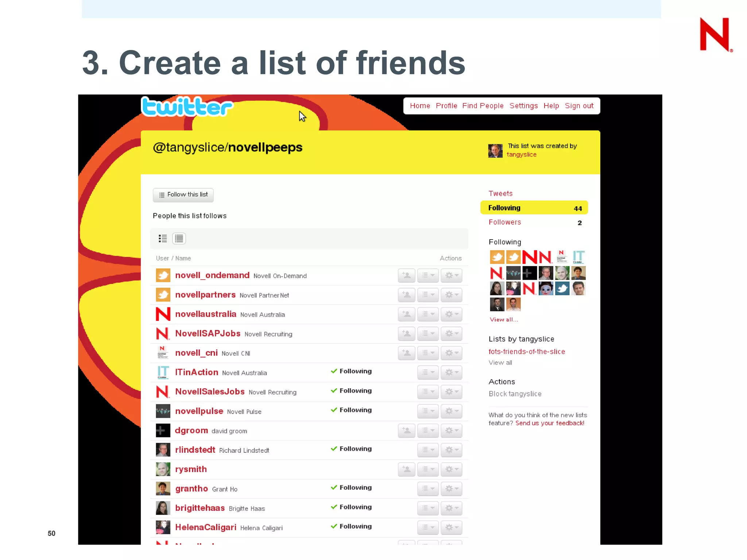Image resolution: width=747 pixels, height=560 pixels.
Task: Open the Tweets sidebar tab
Action: 500,194
